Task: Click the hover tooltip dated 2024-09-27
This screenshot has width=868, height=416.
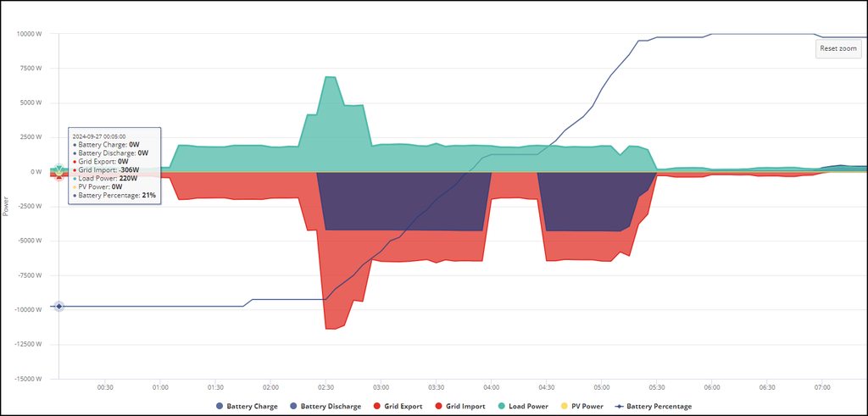Action: point(114,167)
